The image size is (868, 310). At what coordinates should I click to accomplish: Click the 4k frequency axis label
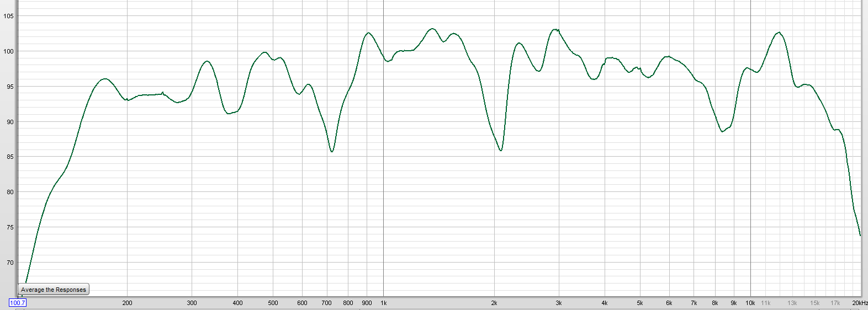(x=605, y=303)
